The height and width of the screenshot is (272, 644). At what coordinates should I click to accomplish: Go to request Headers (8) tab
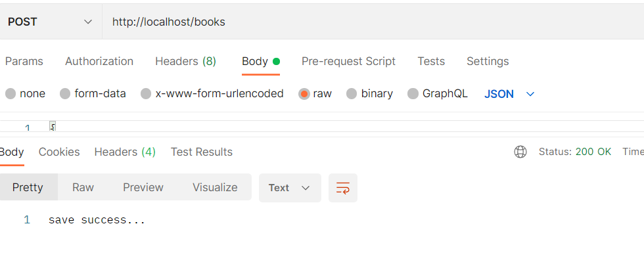[x=185, y=61]
